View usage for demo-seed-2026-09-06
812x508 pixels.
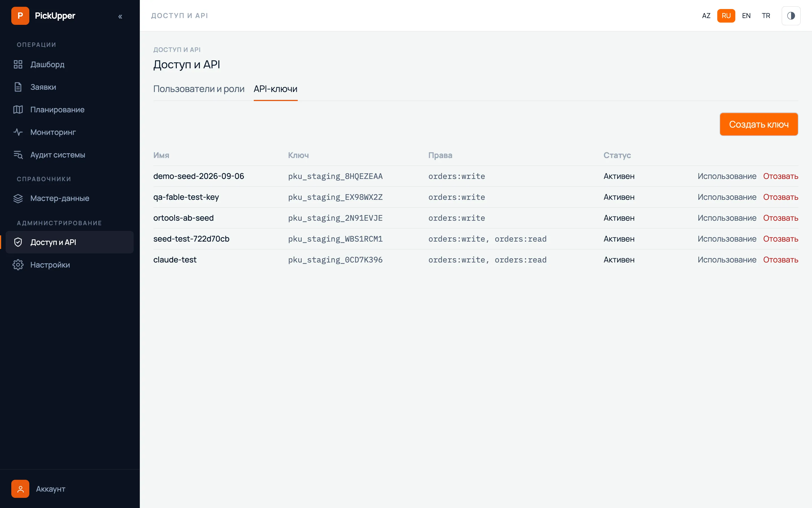[727, 176]
